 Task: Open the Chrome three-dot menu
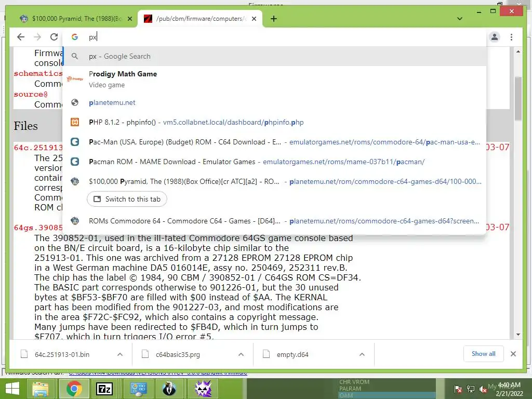[511, 37]
